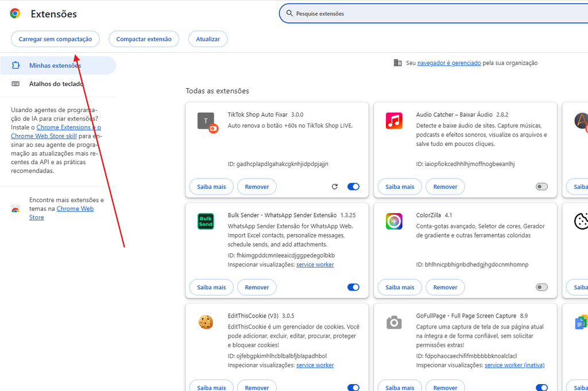Click ID gadhcplapdlgahakcgknhjidpdpjajjn text
Image resolution: width=588 pixels, height=391 pixels.
(x=278, y=164)
